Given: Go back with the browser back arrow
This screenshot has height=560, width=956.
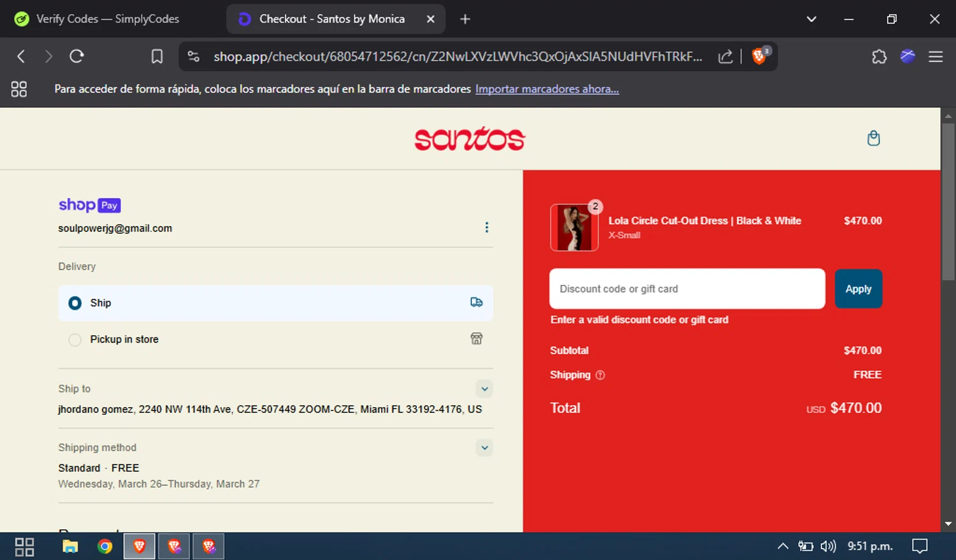Looking at the screenshot, I should [x=21, y=57].
